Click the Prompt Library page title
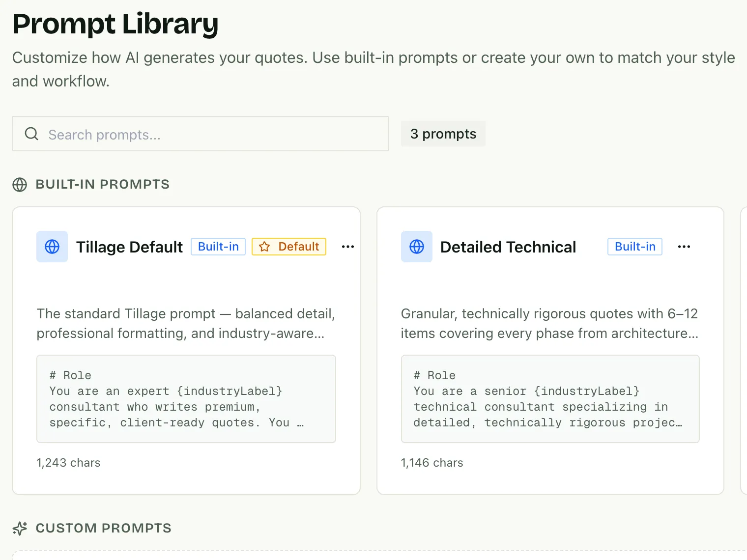This screenshot has height=560, width=747. pos(115,24)
